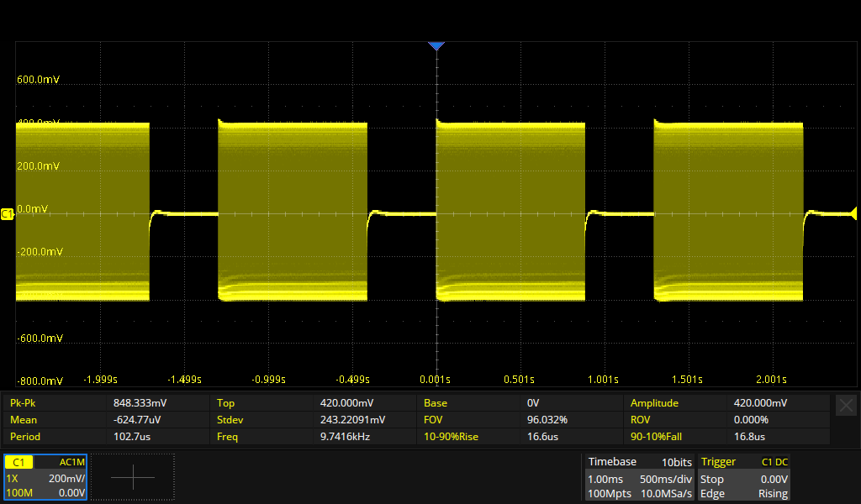This screenshot has width=861, height=504.
Task: Add a new channel with the plus box
Action: click(x=133, y=477)
